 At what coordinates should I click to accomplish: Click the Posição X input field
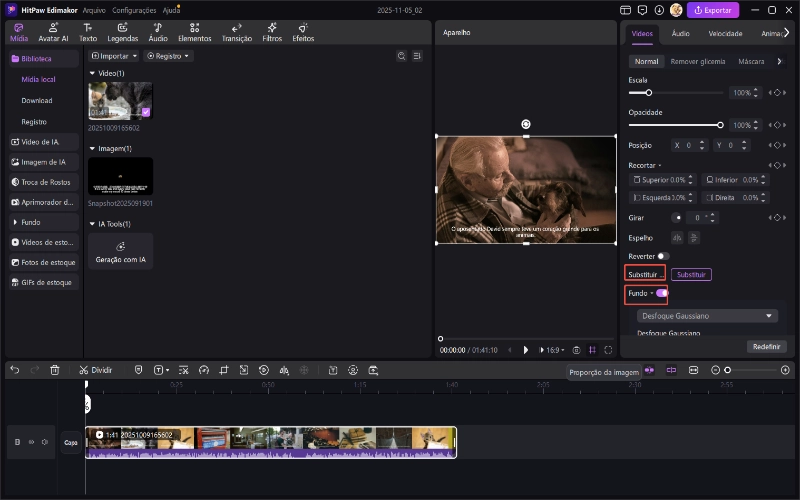click(x=689, y=145)
